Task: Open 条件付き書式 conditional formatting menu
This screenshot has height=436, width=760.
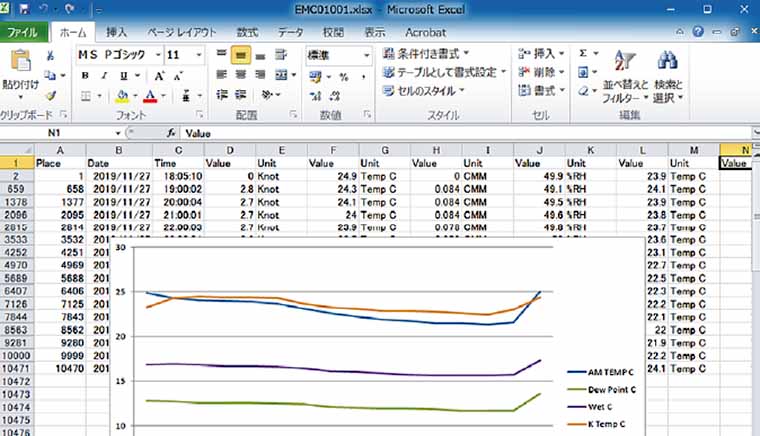Action: click(426, 53)
